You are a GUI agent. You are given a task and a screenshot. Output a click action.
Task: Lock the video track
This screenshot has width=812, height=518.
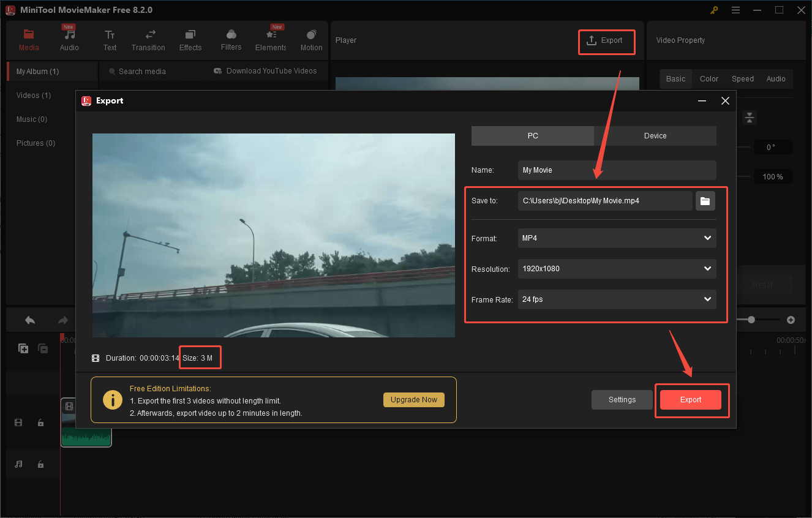click(40, 422)
